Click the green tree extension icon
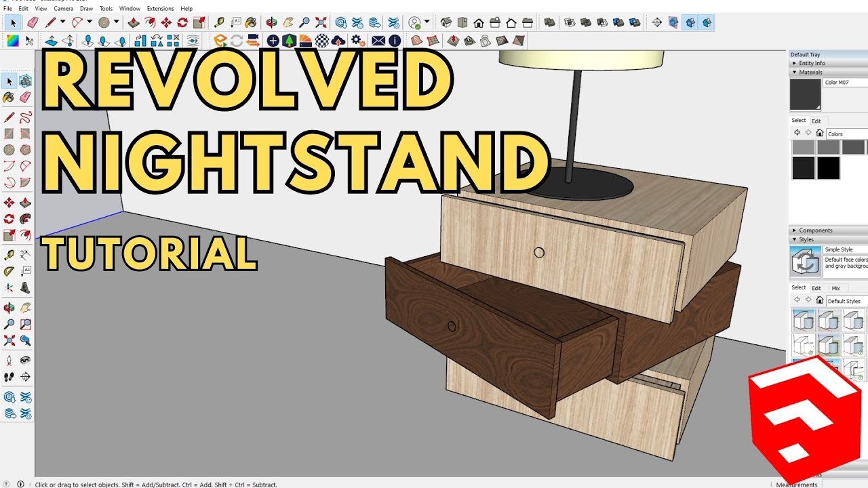The height and width of the screenshot is (488, 868). [289, 41]
